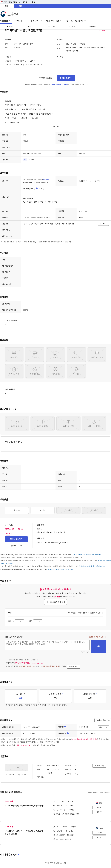Click 요약보기 for 방문요양 요양보호사 posting
Image resolution: width=111 pixels, height=868 pixels.
click(x=99, y=833)
